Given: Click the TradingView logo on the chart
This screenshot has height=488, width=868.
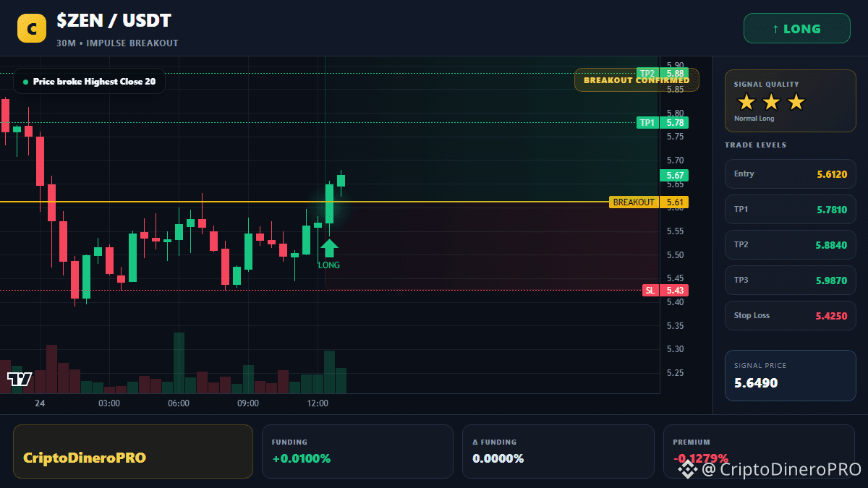Looking at the screenshot, I should click(x=20, y=379).
